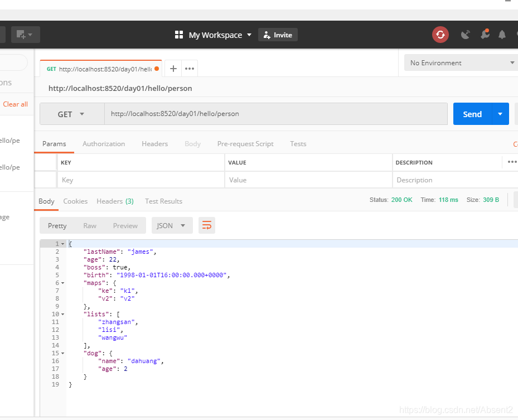Select Raw response view
518x420 pixels.
tap(90, 226)
